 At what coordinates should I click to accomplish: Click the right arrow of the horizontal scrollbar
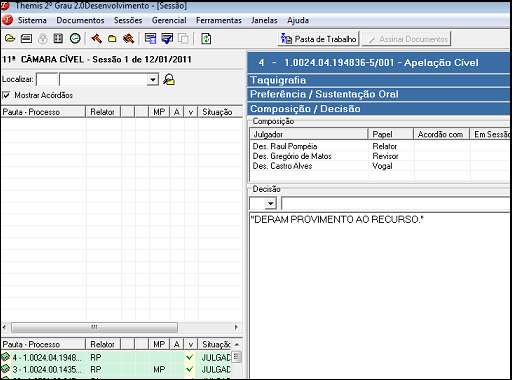pos(236,327)
